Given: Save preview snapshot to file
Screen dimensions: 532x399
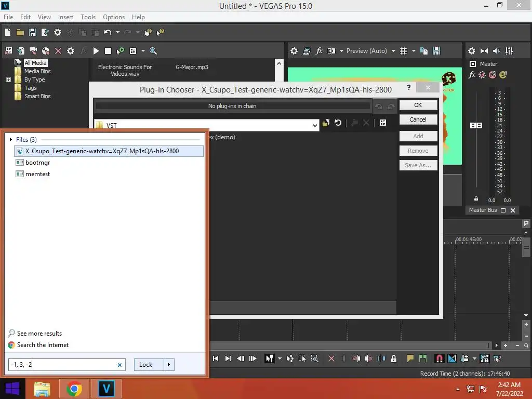Looking at the screenshot, I should point(436,51).
